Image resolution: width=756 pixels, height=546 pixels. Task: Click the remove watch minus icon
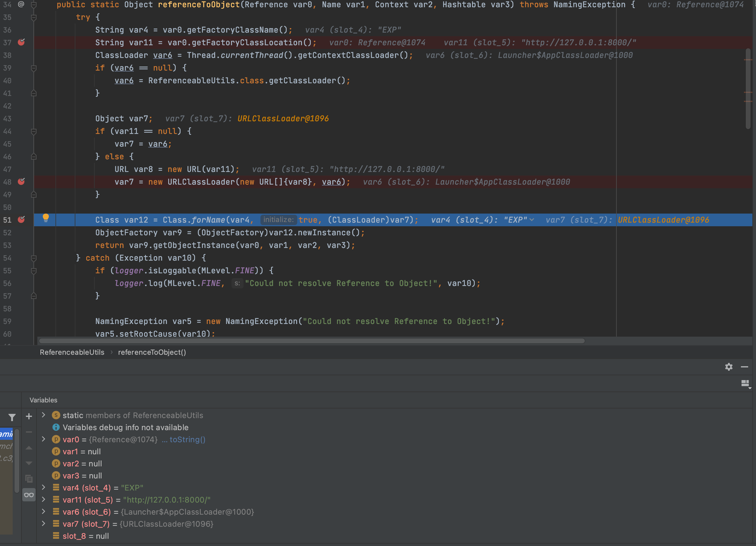29,432
